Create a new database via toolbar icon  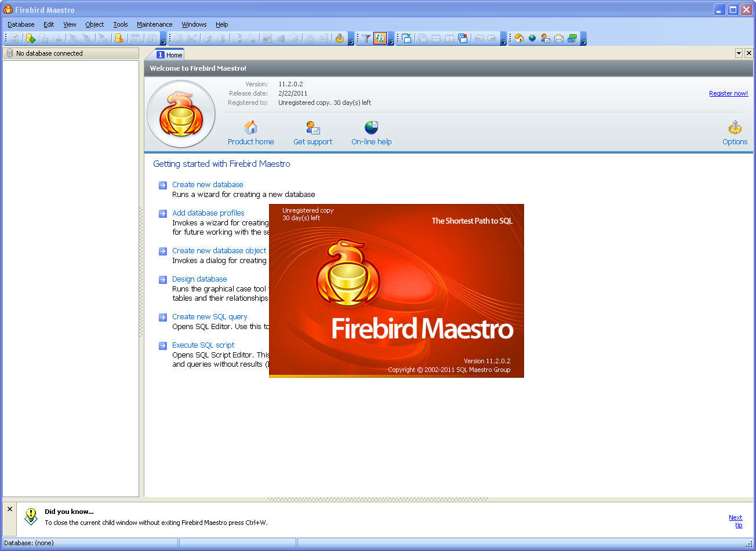click(x=30, y=39)
